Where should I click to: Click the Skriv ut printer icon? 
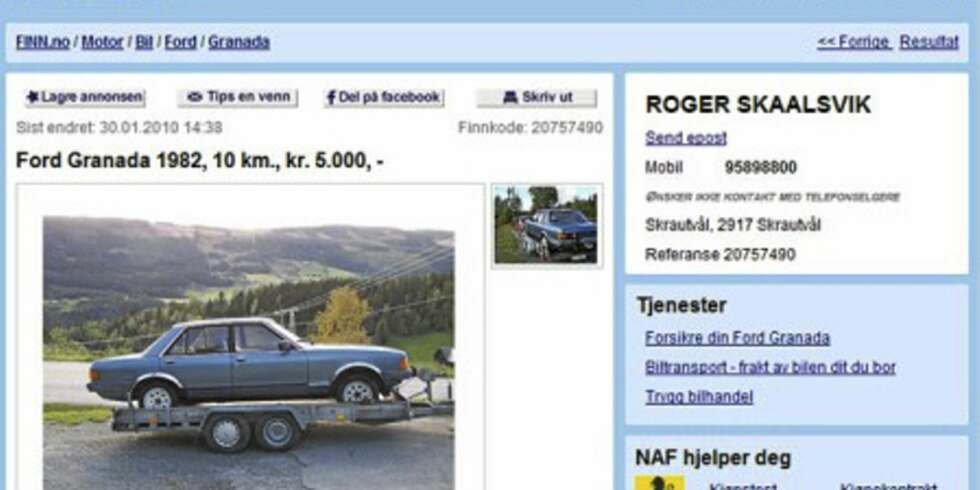tap(510, 98)
